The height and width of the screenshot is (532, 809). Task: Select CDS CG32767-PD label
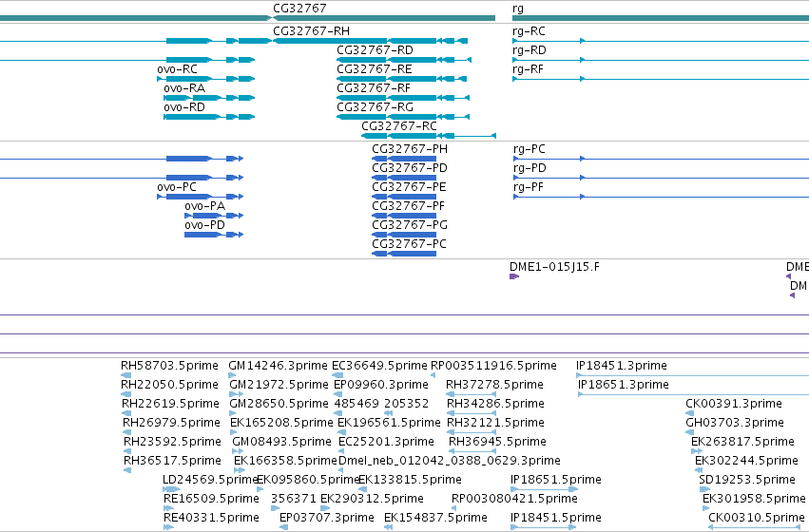(410, 168)
